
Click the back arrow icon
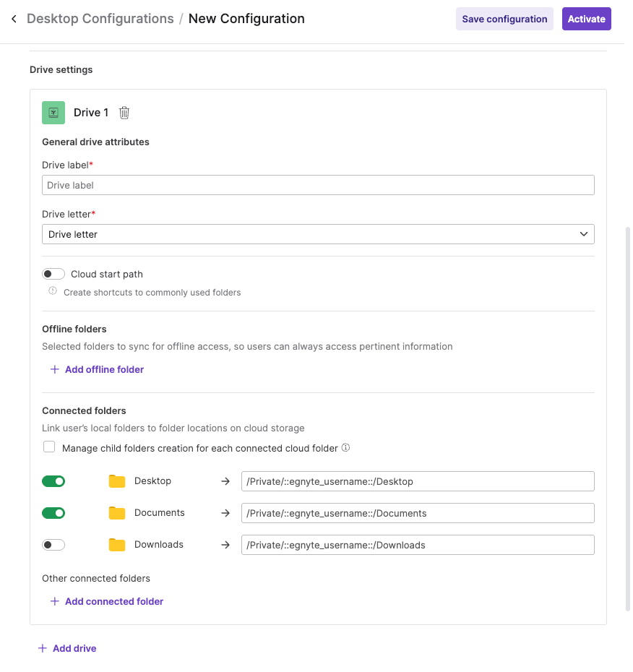coord(14,19)
